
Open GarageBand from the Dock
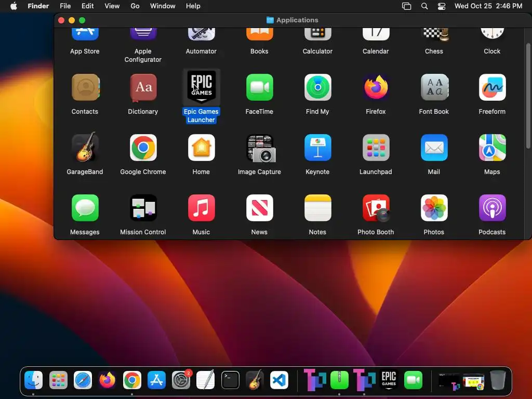coord(255,380)
